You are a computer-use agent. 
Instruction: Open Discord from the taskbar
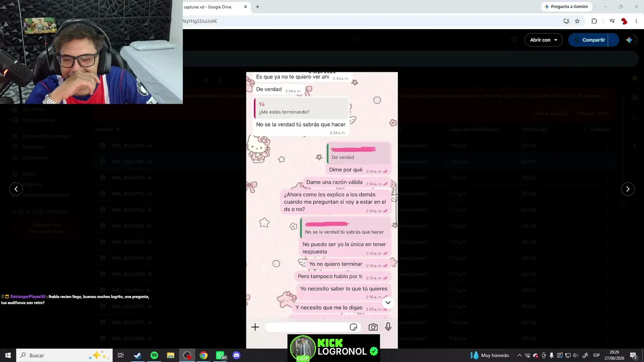click(x=236, y=355)
